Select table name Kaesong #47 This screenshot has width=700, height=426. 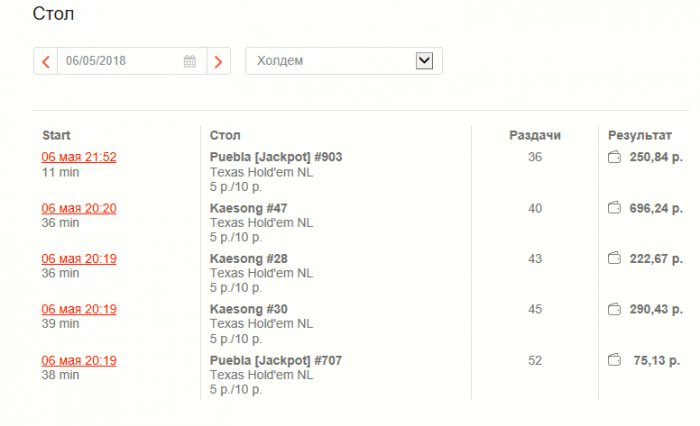point(249,209)
